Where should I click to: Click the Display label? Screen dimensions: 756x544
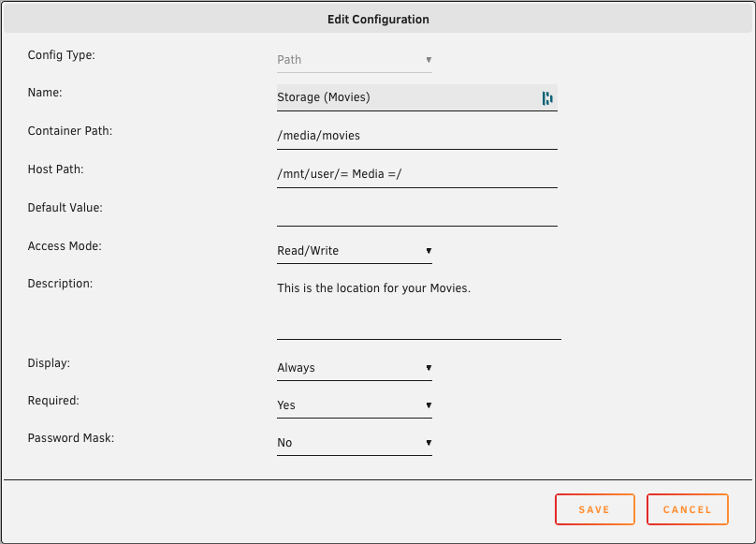[x=49, y=363]
